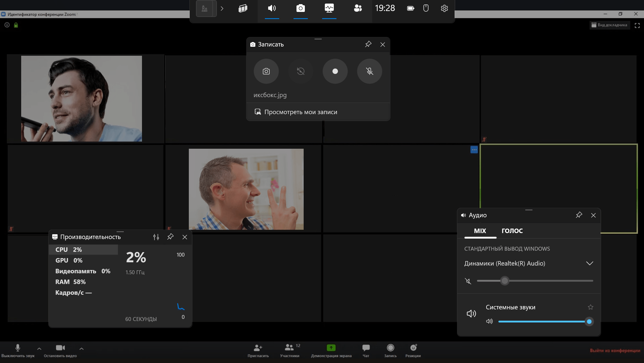Switch to the ГОЛОС tab
Image resolution: width=644 pixels, height=363 pixels.
[x=512, y=231]
